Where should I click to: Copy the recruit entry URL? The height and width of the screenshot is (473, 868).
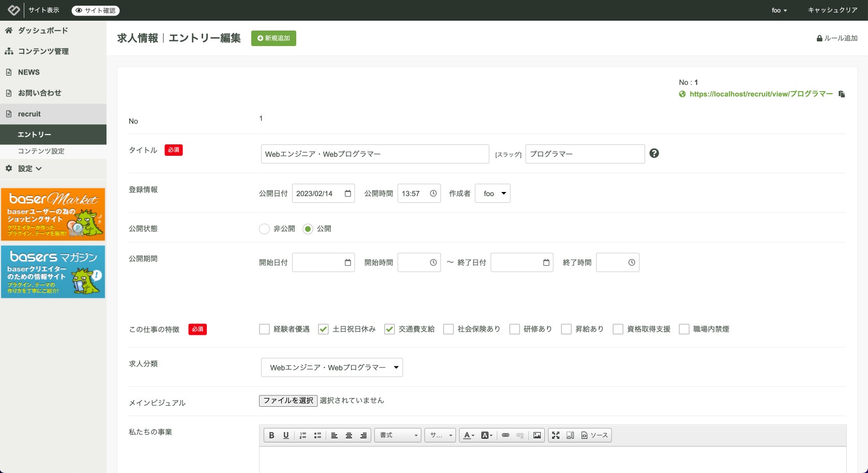842,94
